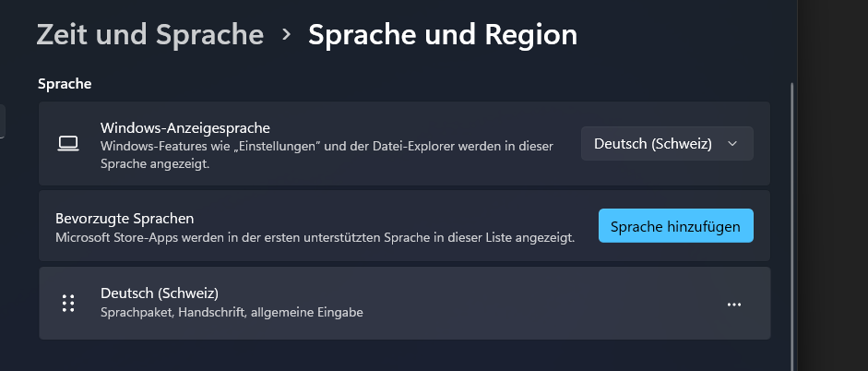Screen dimensions: 868x371
Task: Open the Deutsch (Schweiz) display language dropdown
Action: (x=666, y=144)
